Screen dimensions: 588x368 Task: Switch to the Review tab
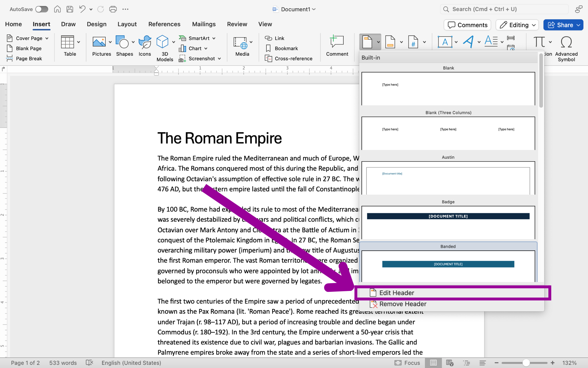pyautogui.click(x=237, y=24)
